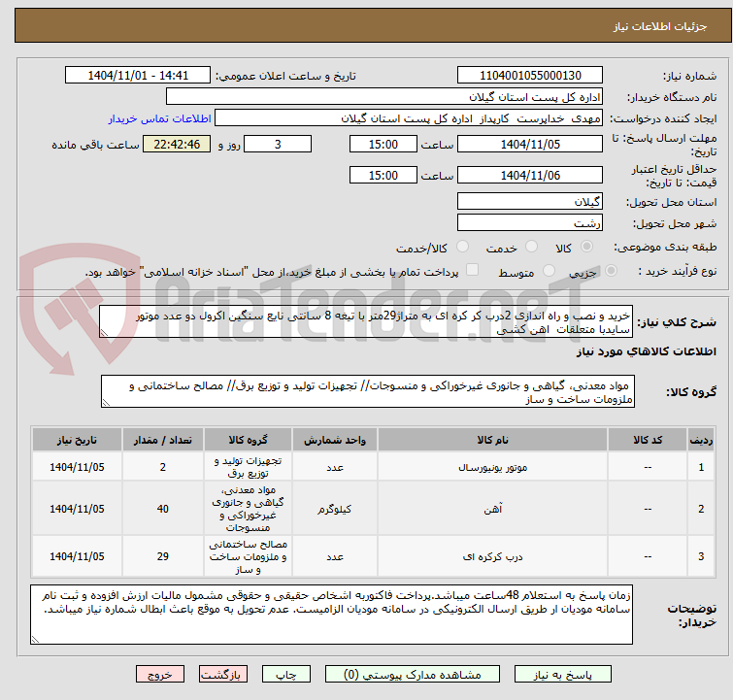Click the تعداد / مقدار column header

click(162, 440)
